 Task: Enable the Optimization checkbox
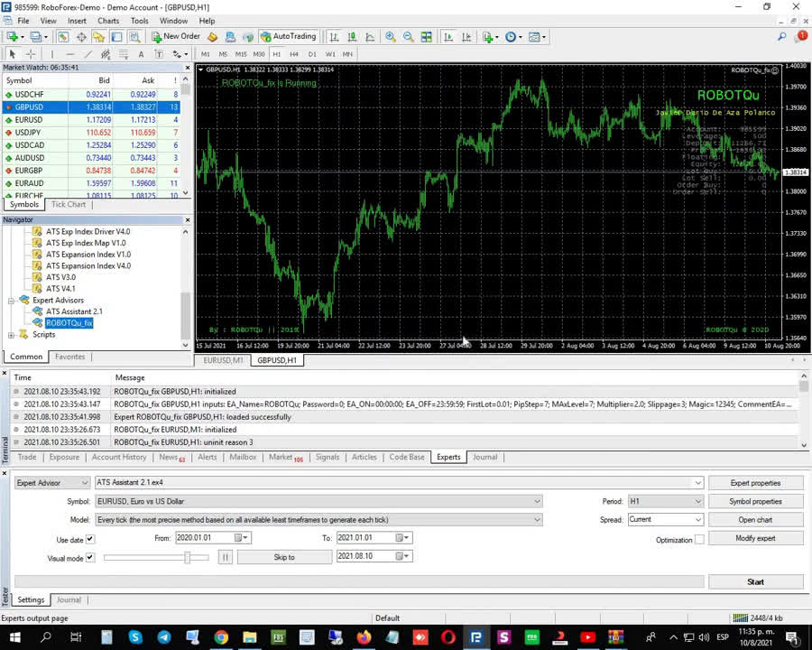click(x=699, y=540)
